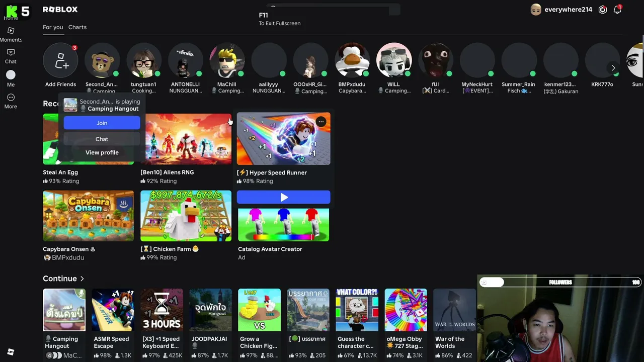The image size is (644, 362).
Task: Open the Me avatar page in sidebar
Action: (11, 78)
